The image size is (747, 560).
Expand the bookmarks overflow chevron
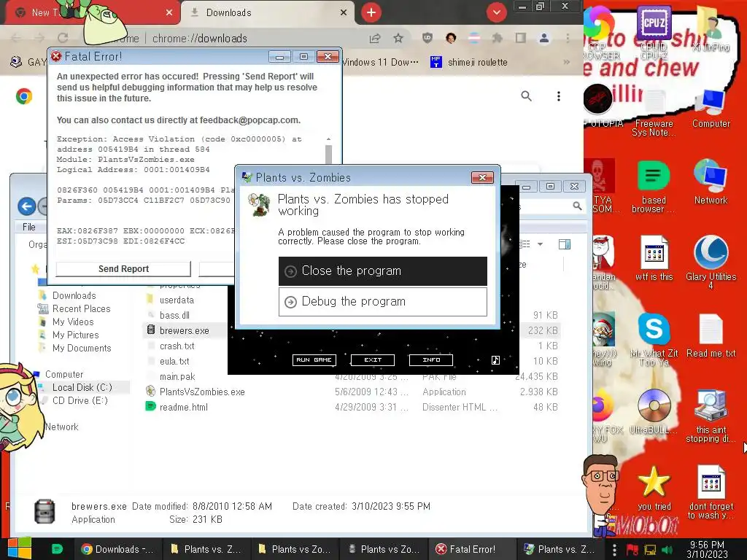pos(566,62)
